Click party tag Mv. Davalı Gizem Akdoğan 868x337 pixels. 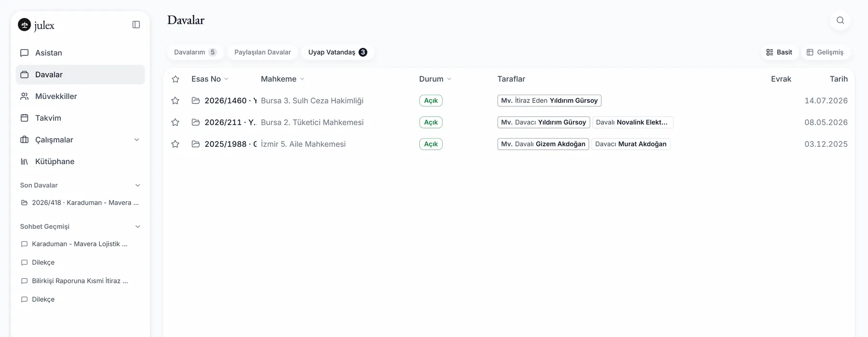click(543, 144)
